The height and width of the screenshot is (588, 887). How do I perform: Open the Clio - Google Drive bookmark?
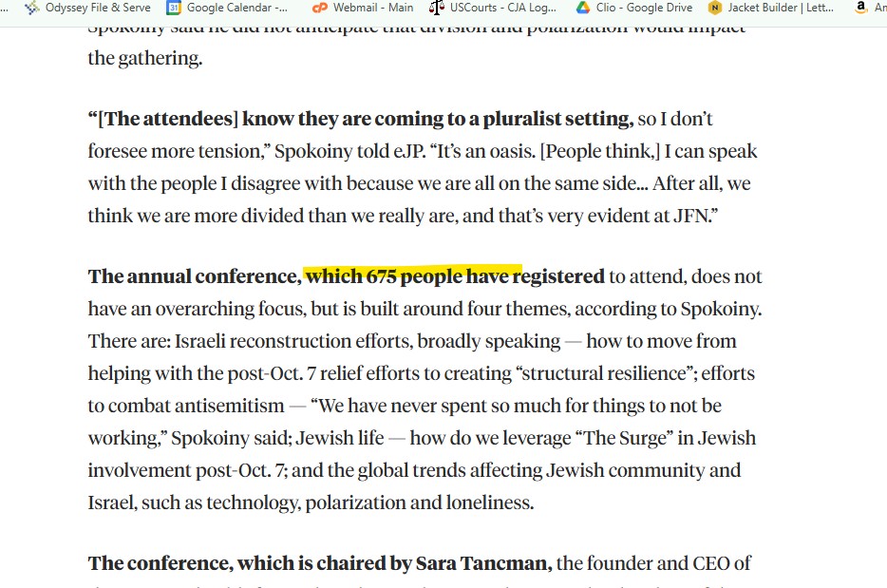[x=634, y=8]
